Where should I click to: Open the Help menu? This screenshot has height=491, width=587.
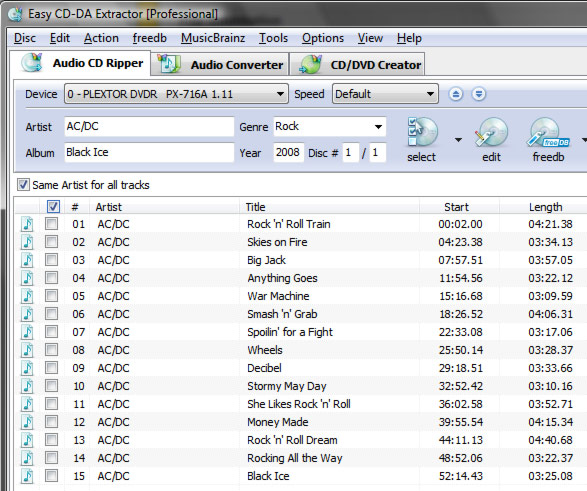click(x=409, y=38)
